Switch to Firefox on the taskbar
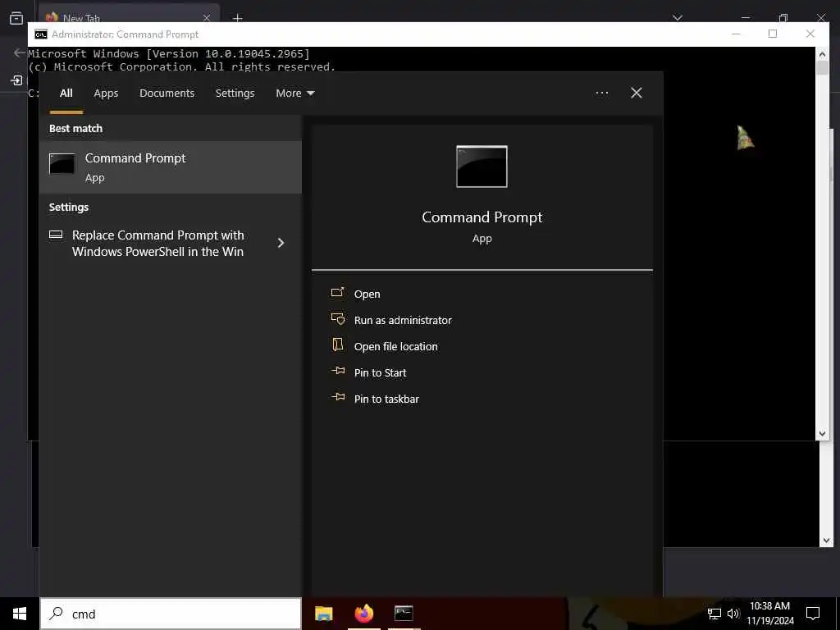Screen dimensions: 840x630 [363, 614]
